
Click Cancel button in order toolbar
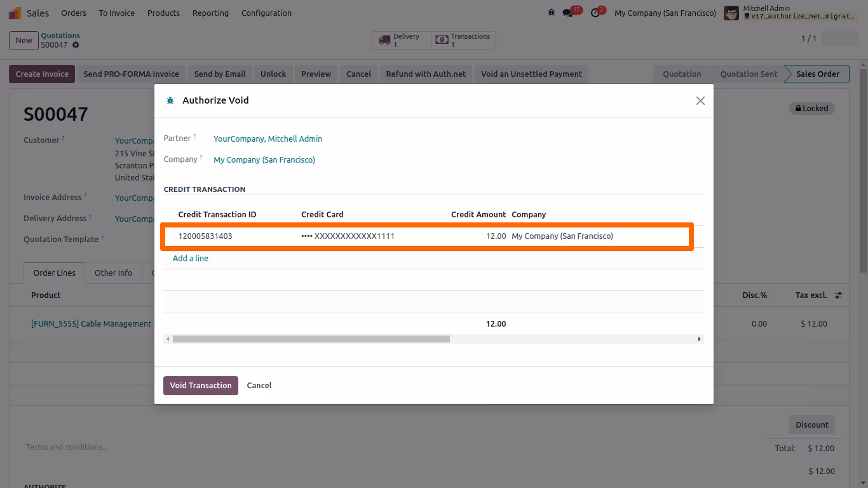(x=358, y=74)
